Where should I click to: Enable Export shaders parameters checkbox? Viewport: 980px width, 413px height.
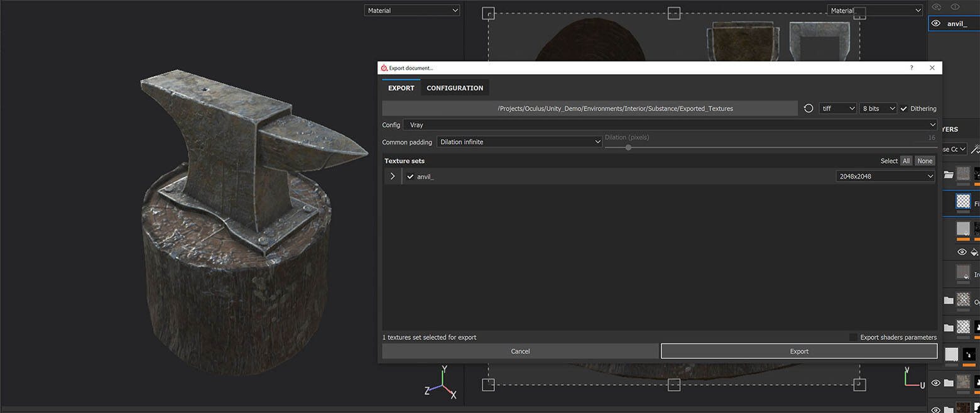pyautogui.click(x=853, y=338)
